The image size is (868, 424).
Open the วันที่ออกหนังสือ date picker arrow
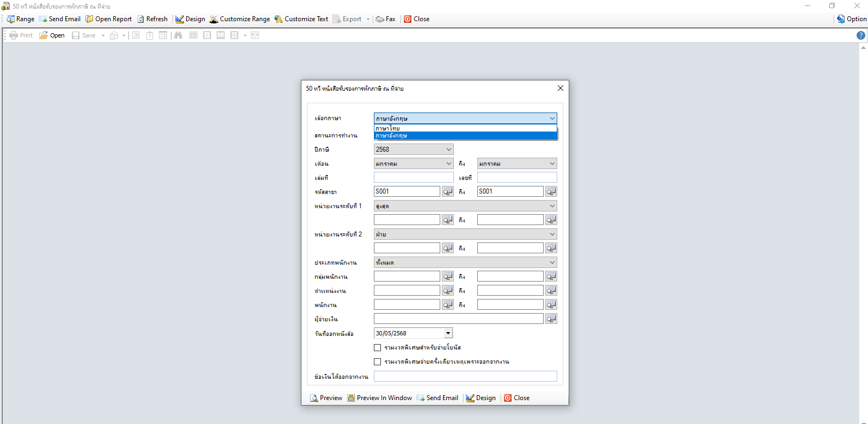[448, 333]
